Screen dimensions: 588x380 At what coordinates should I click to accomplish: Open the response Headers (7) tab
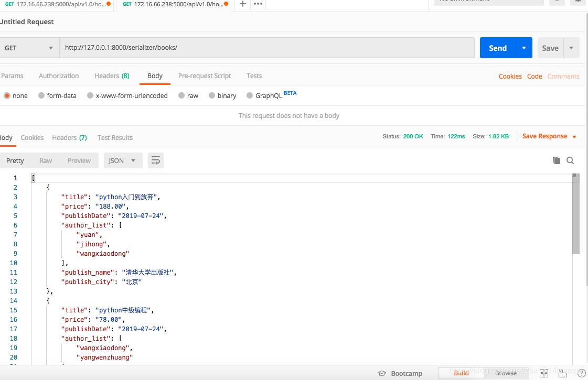pos(69,137)
